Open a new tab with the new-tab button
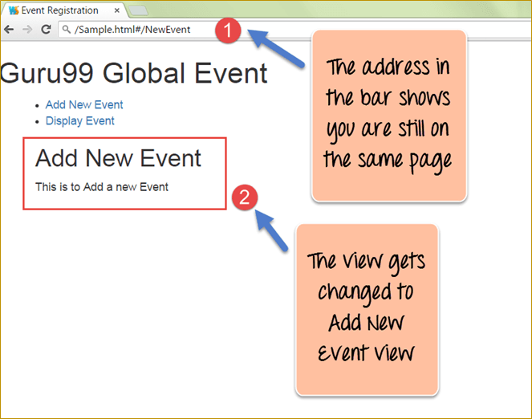Viewport: 532px width, 419px height. (x=138, y=10)
